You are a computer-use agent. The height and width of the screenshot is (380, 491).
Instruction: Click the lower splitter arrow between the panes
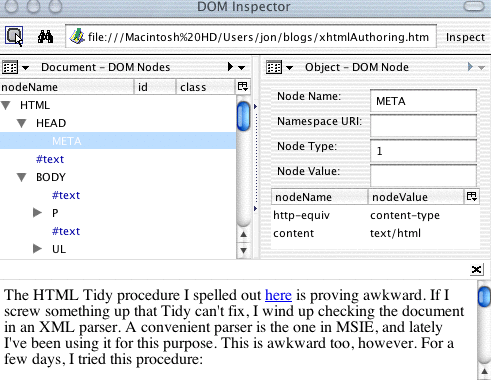[256, 209]
